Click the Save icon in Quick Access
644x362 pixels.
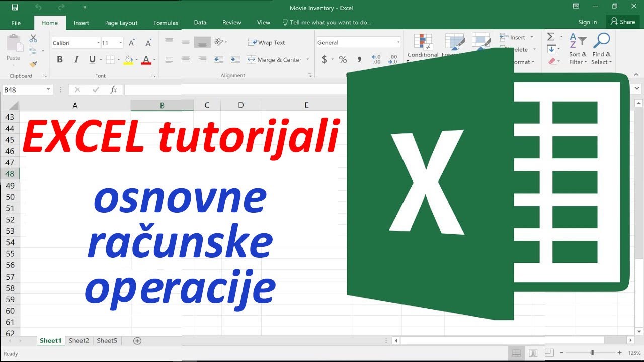click(x=15, y=8)
